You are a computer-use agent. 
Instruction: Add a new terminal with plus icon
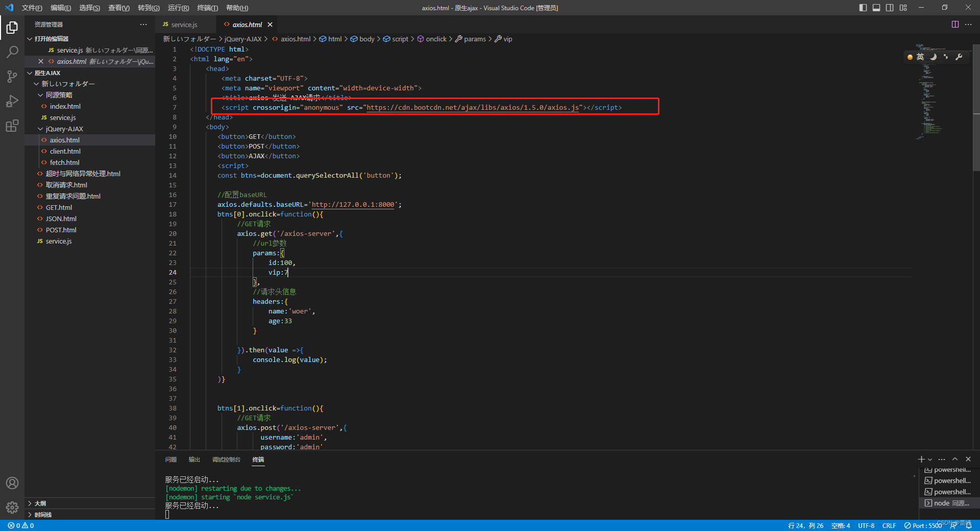921,459
